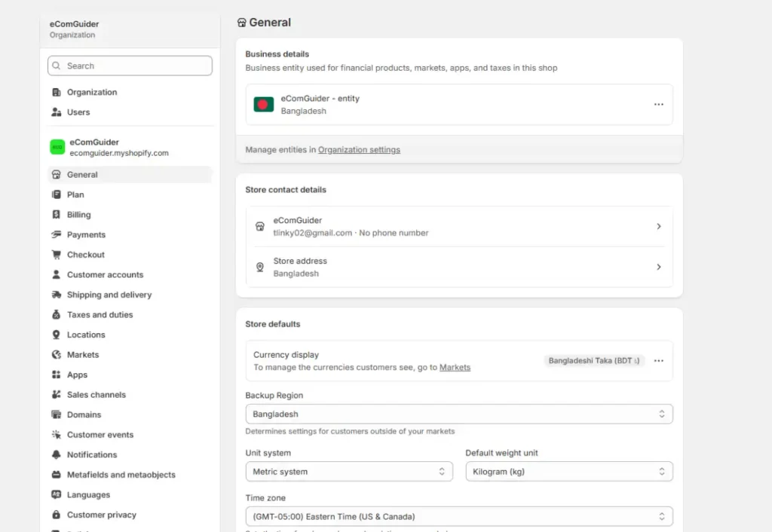Click the Bangladeshi Taka currency badge
The height and width of the screenshot is (532, 772).
[594, 361]
